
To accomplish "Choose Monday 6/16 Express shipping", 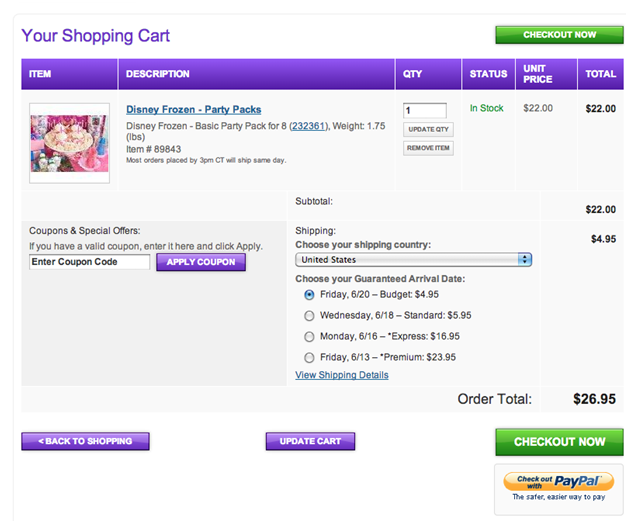I will pos(309,337).
